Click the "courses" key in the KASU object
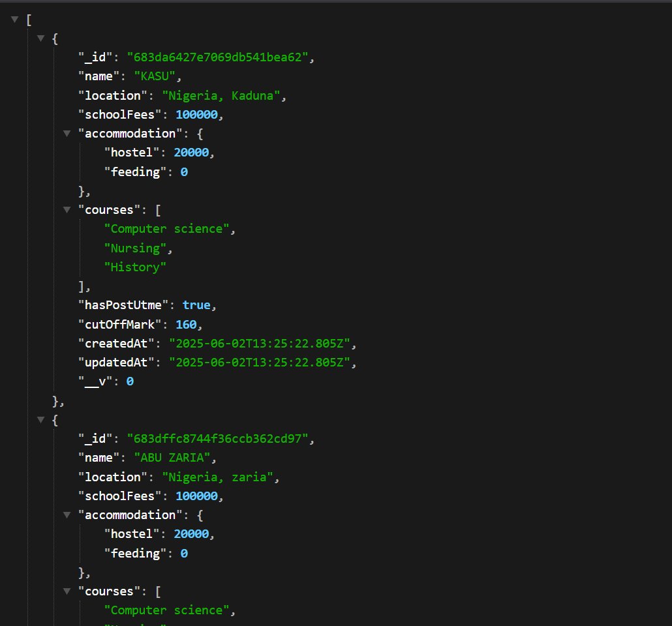The height and width of the screenshot is (626, 672). point(110,209)
